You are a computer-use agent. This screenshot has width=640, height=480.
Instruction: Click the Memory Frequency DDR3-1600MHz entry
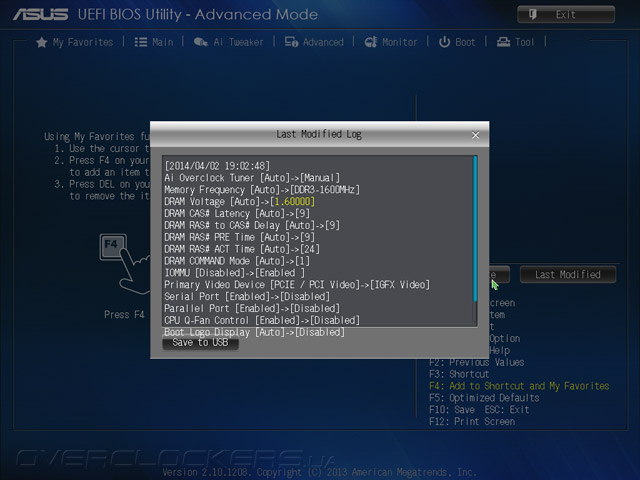click(262, 190)
